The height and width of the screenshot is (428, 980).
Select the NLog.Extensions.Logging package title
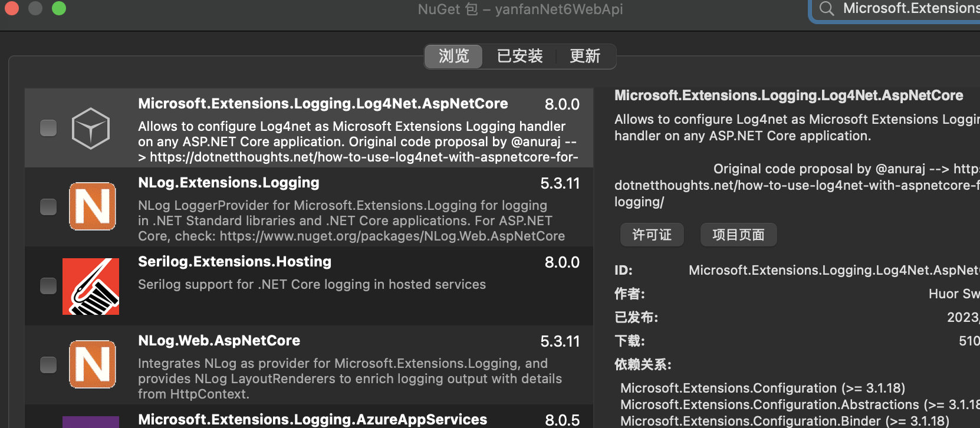(x=229, y=183)
